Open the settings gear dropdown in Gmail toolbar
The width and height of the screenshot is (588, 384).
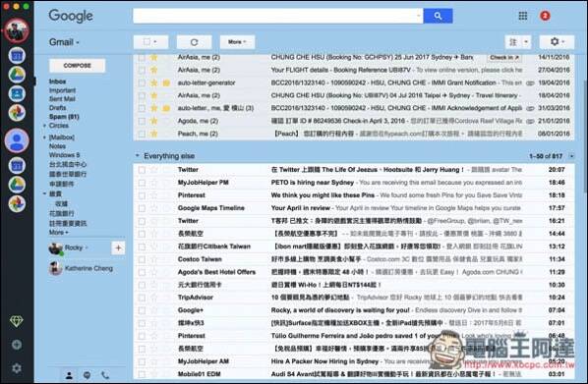[557, 42]
